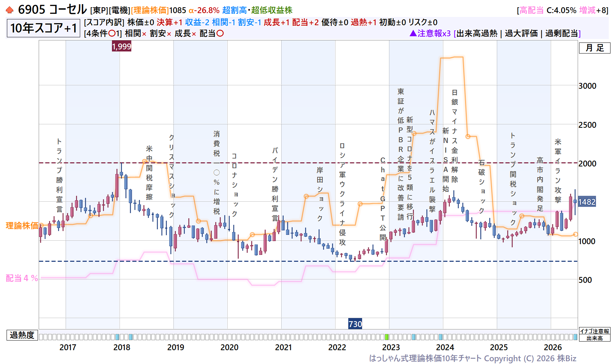Click the red circle next to 配当 condition
Image resolution: width=615 pixels, height=364 pixels.
click(220, 33)
